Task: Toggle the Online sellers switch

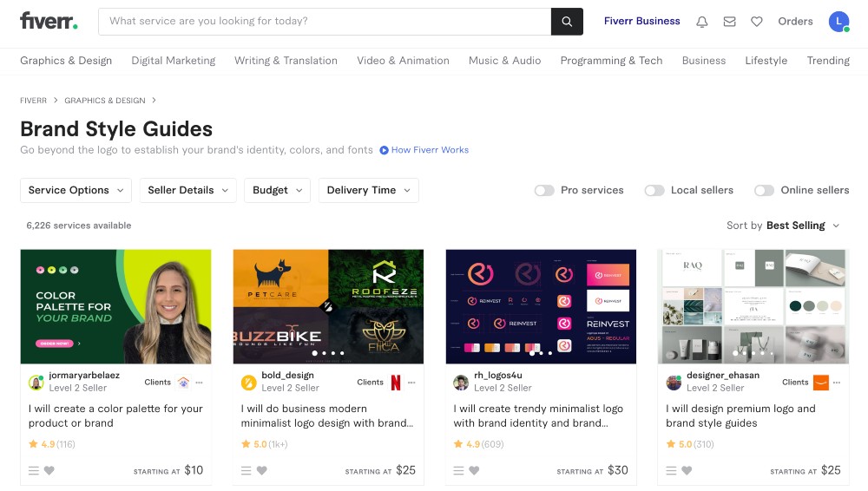Action: (764, 191)
